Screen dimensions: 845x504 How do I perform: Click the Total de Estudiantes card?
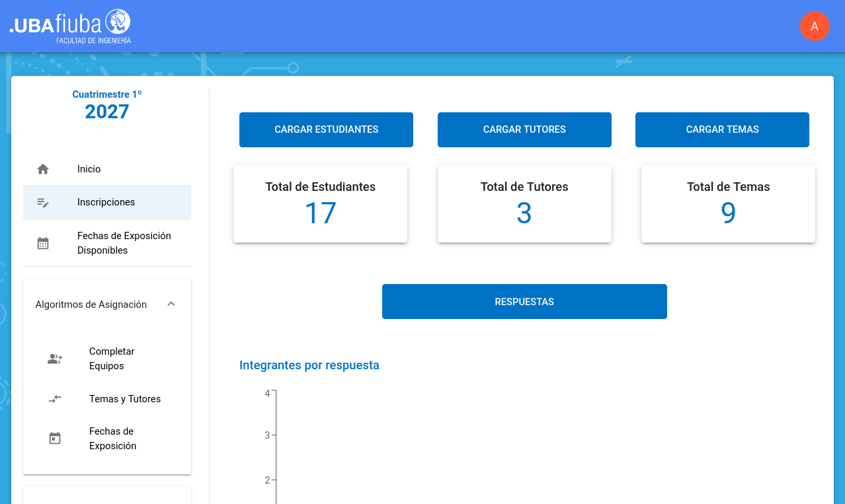pyautogui.click(x=320, y=203)
